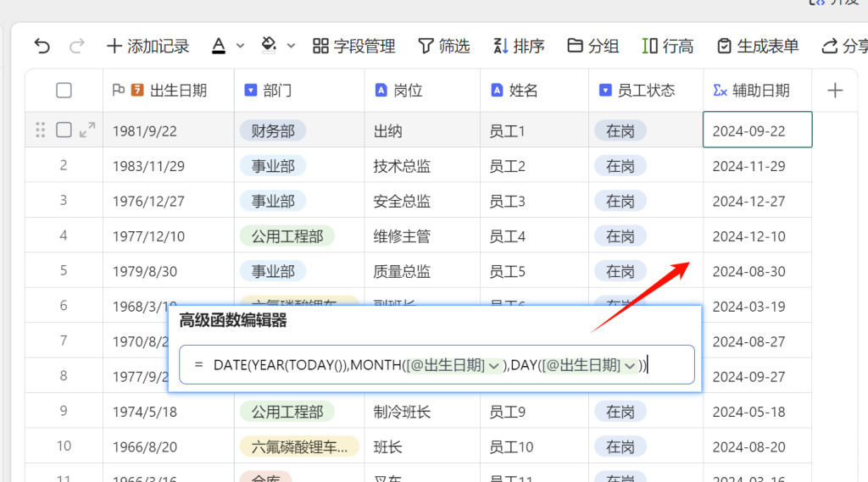Image resolution: width=868 pixels, height=482 pixels.
Task: Select the 员工5 name cell
Action: point(534,271)
